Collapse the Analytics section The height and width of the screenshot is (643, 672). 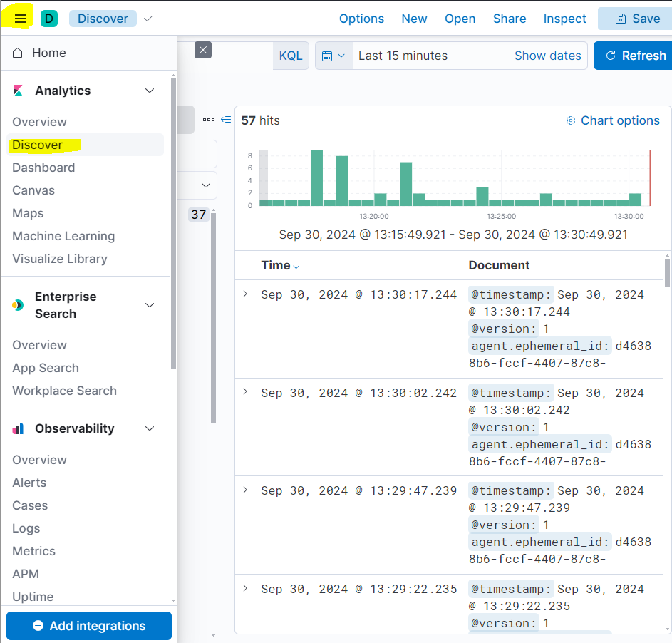click(x=150, y=91)
